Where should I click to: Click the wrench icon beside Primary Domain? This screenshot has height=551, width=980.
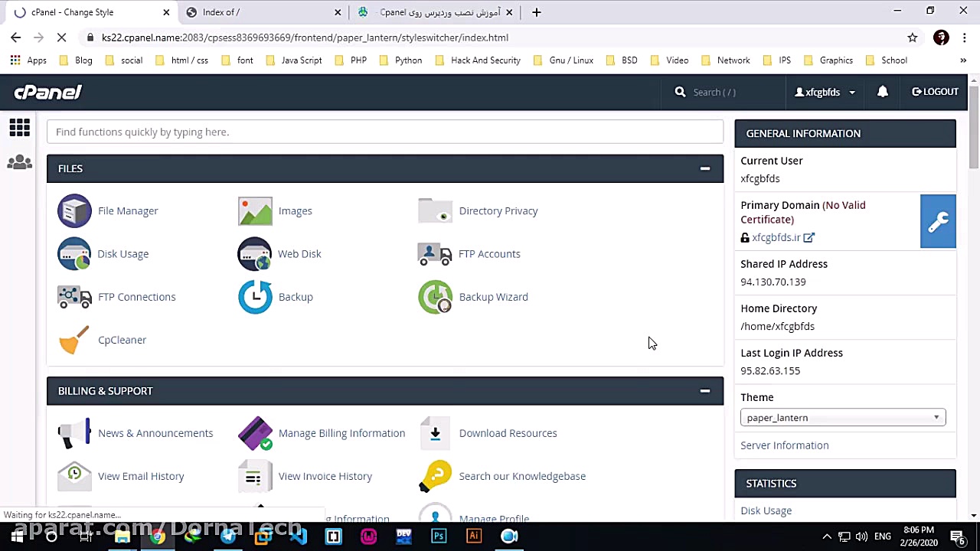pos(938,221)
